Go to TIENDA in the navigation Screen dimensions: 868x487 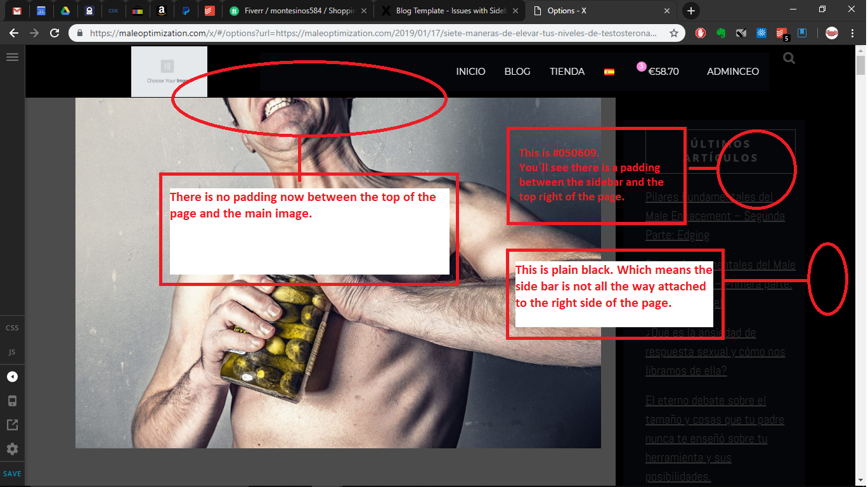click(567, 72)
